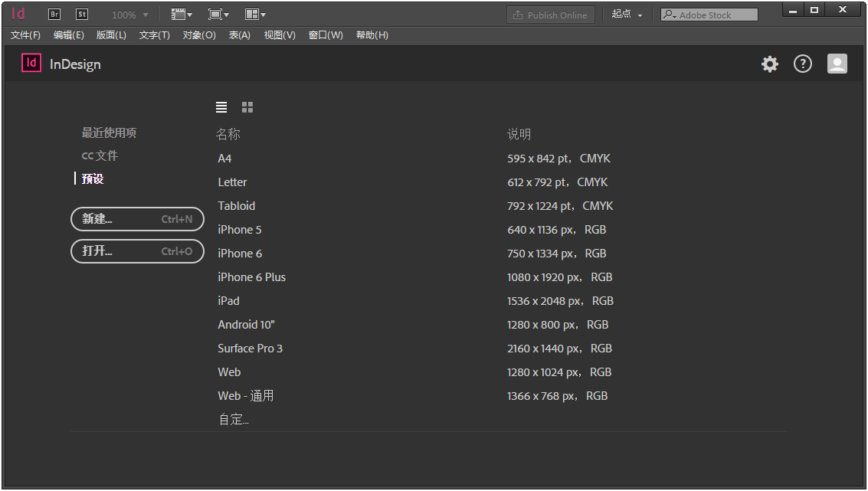This screenshot has height=491, width=868.
Task: Click the 说明 column header
Action: click(519, 134)
